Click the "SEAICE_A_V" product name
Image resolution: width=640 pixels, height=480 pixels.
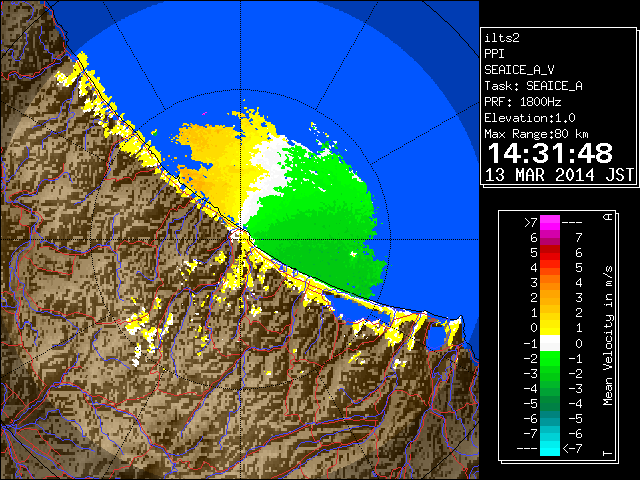(x=519, y=70)
